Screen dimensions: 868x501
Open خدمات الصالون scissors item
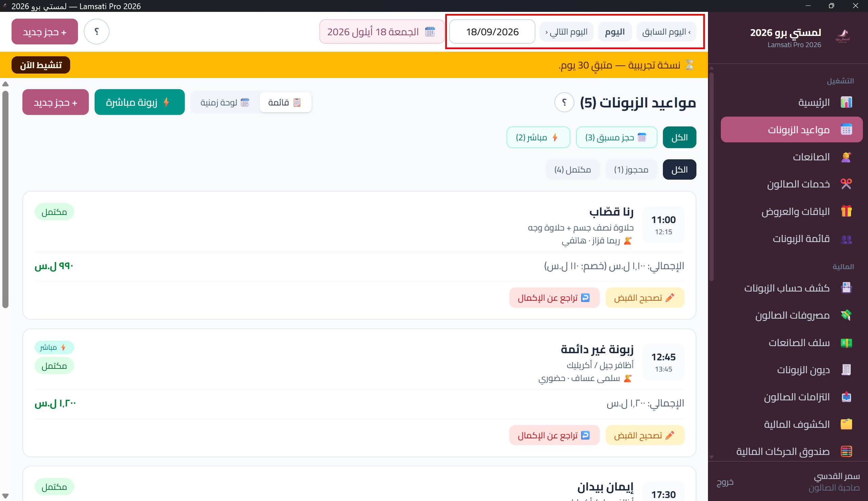(x=792, y=184)
